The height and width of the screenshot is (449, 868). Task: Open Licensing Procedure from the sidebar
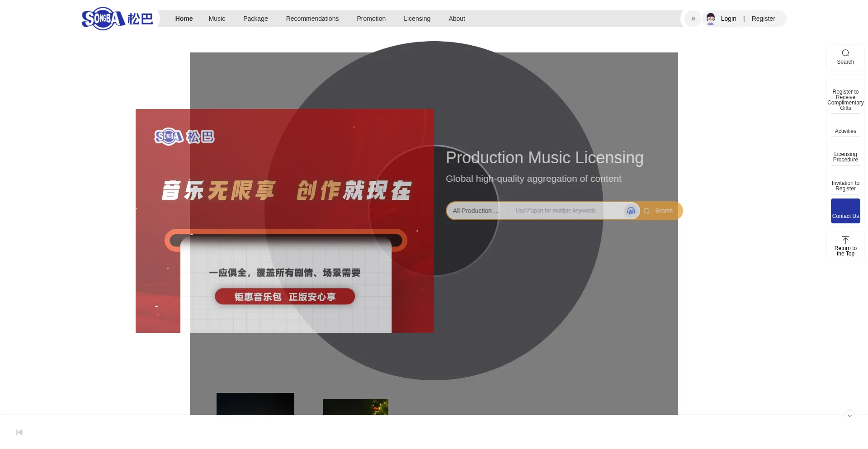pyautogui.click(x=845, y=157)
